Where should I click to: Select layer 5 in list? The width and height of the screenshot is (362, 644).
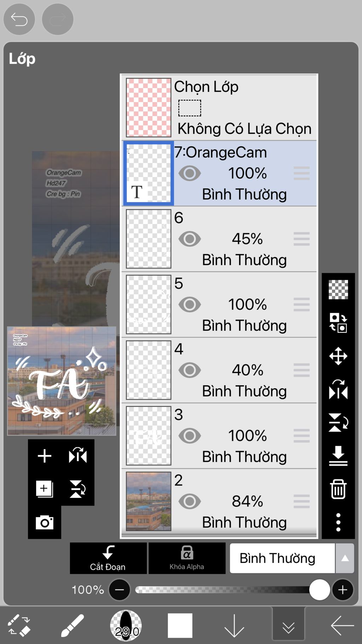click(219, 305)
